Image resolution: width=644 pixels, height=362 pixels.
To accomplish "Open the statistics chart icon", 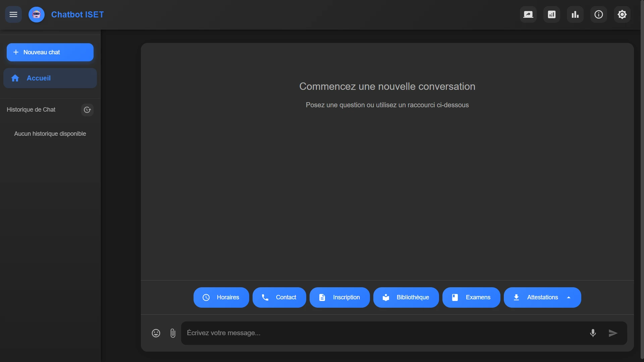I will point(551,14).
